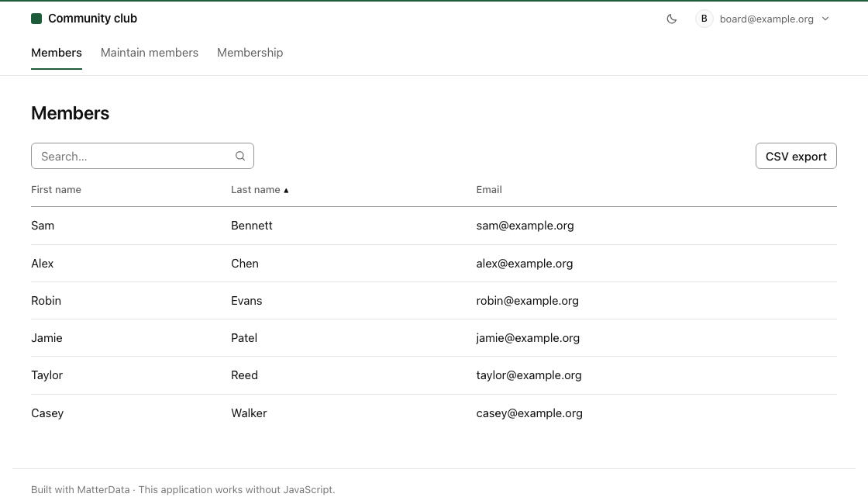Select last name Bennett
The height and width of the screenshot is (504, 868).
click(251, 226)
